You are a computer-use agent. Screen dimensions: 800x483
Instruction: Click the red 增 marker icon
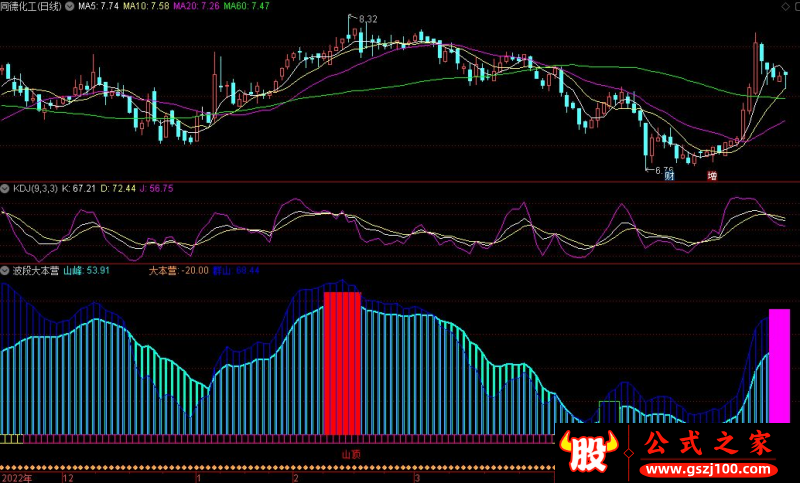[x=712, y=176]
